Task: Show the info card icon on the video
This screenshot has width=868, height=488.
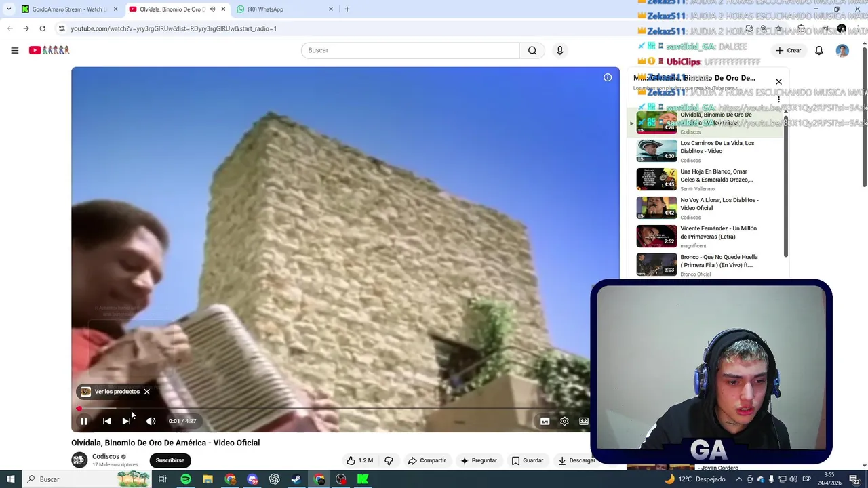Action: tap(608, 77)
